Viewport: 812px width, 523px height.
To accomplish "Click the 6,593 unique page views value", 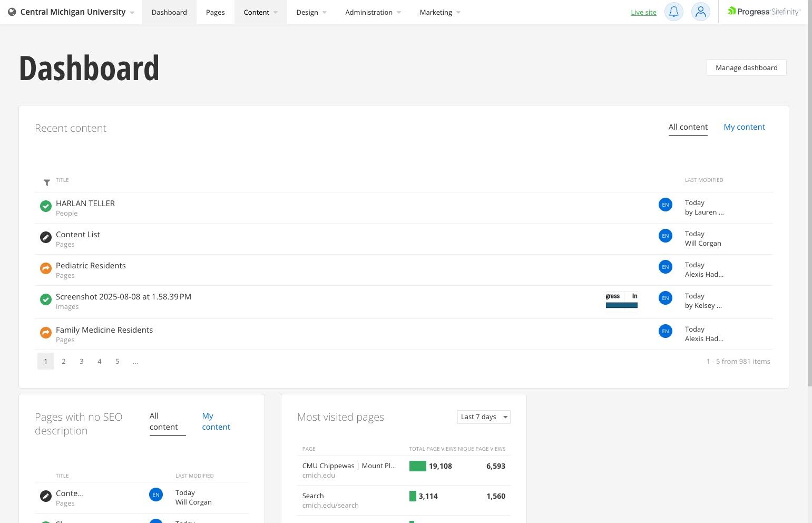I will click(x=496, y=466).
